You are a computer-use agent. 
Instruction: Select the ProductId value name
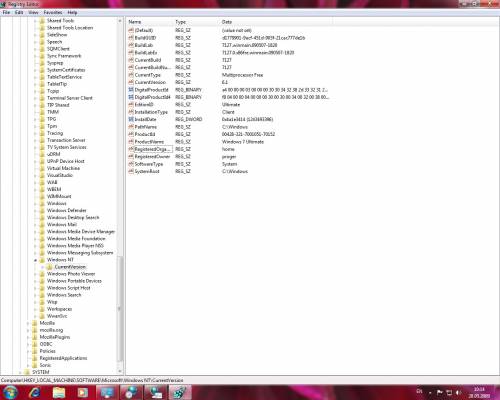(x=145, y=134)
